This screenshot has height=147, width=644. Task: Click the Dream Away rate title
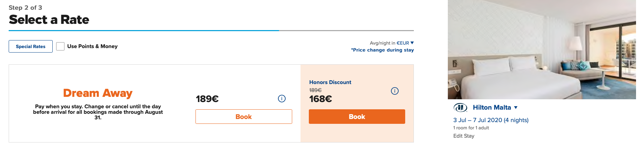point(98,93)
